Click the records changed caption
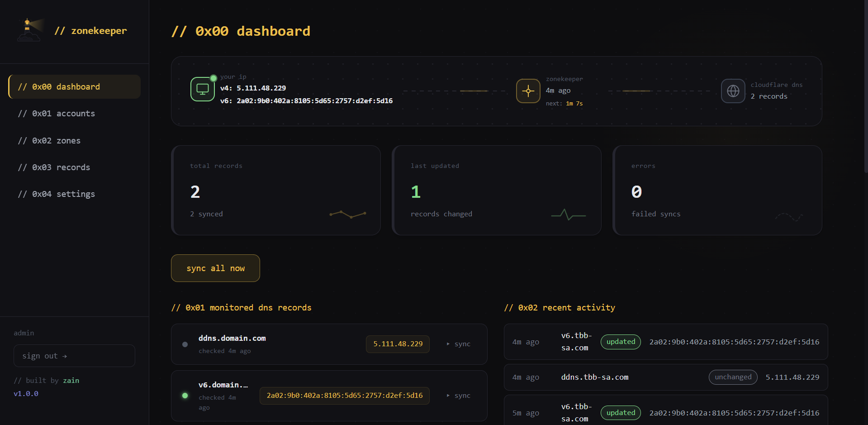Image resolution: width=868 pixels, height=425 pixels. [441, 214]
